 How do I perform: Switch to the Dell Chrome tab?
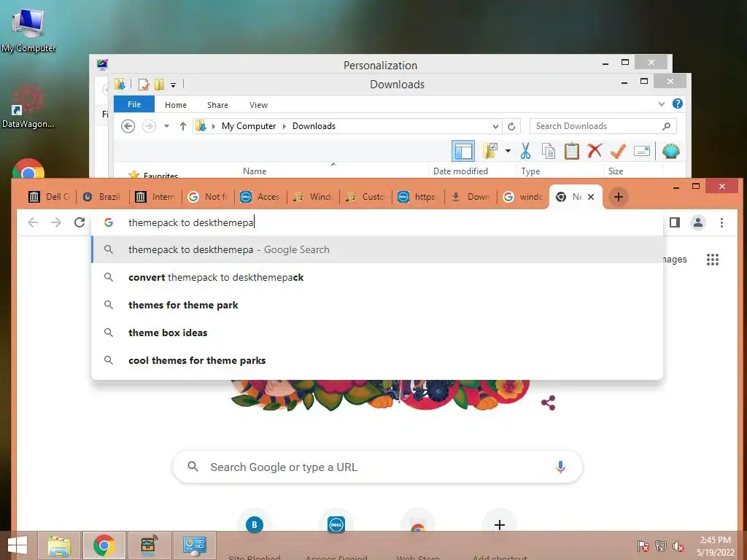point(49,197)
